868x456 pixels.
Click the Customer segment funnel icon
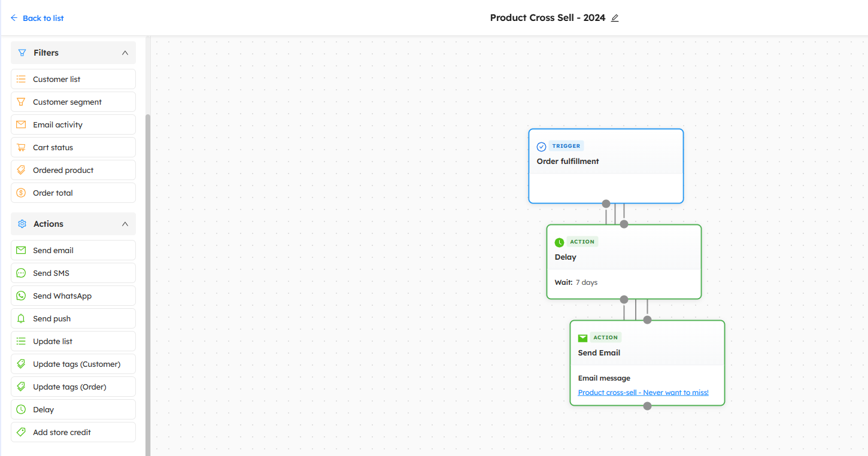22,102
